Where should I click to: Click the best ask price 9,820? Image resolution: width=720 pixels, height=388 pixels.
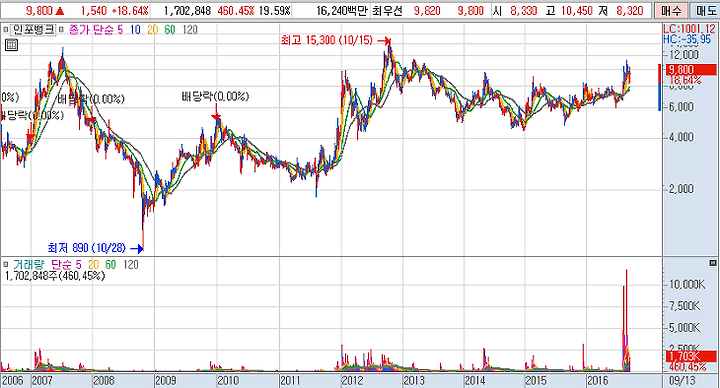coord(427,11)
